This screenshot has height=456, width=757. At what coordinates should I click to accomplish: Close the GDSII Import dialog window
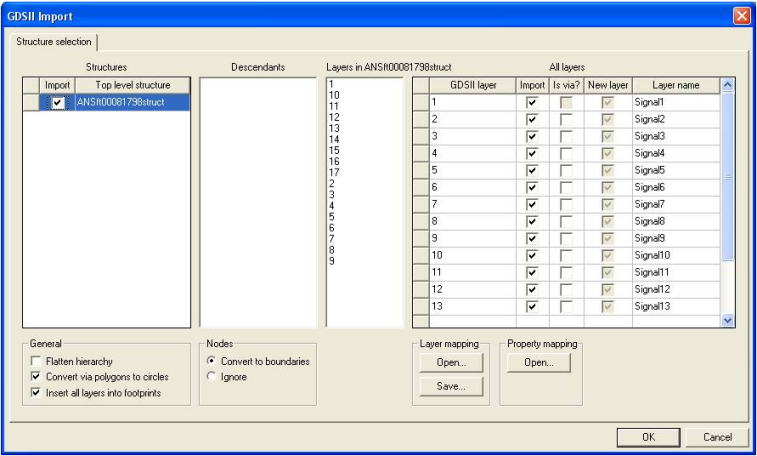click(x=741, y=16)
